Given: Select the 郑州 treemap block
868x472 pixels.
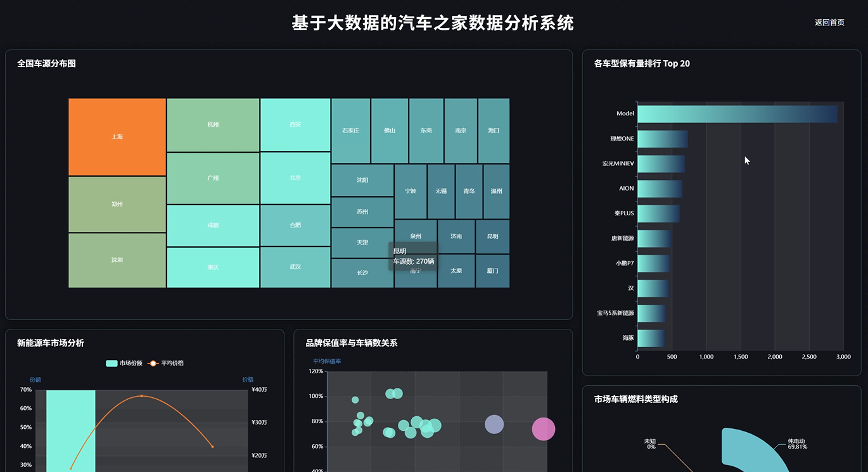Looking at the screenshot, I should click(x=117, y=205).
